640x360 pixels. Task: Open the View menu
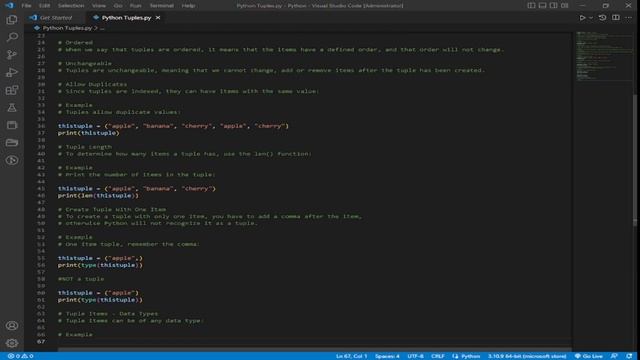tap(99, 6)
